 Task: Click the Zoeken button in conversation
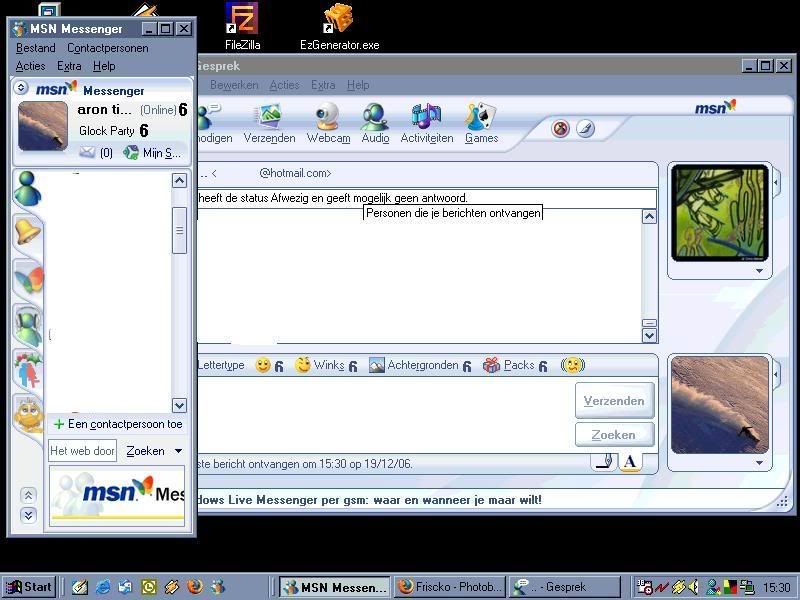pyautogui.click(x=614, y=435)
